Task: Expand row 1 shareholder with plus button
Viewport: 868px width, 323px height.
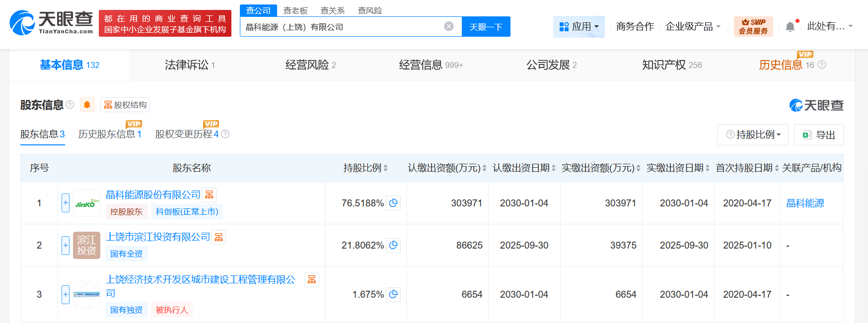Action: tap(66, 203)
